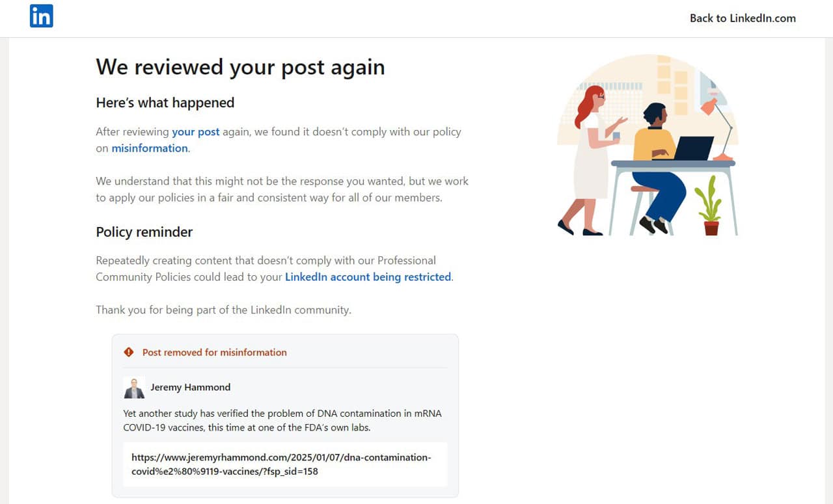The height and width of the screenshot is (504, 833).
Task: Click the "Post removed for misinformation" label
Action: tap(214, 352)
